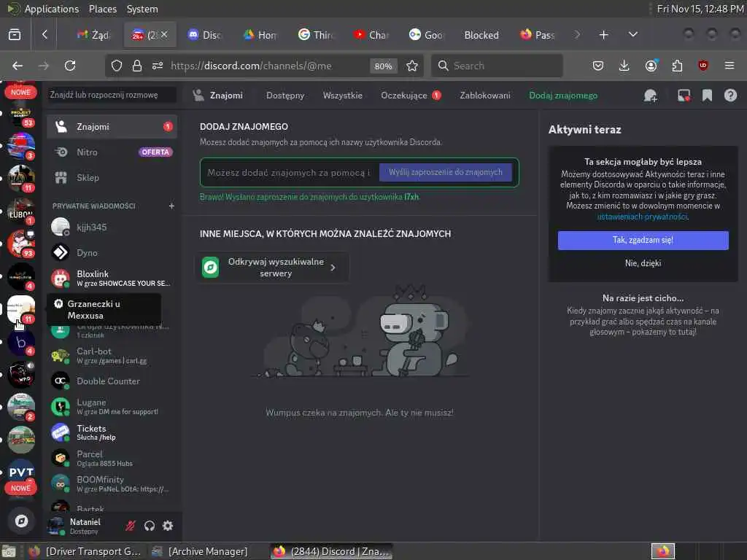The height and width of the screenshot is (560, 747).
Task: Switch to the Disc browser tab
Action: point(205,35)
